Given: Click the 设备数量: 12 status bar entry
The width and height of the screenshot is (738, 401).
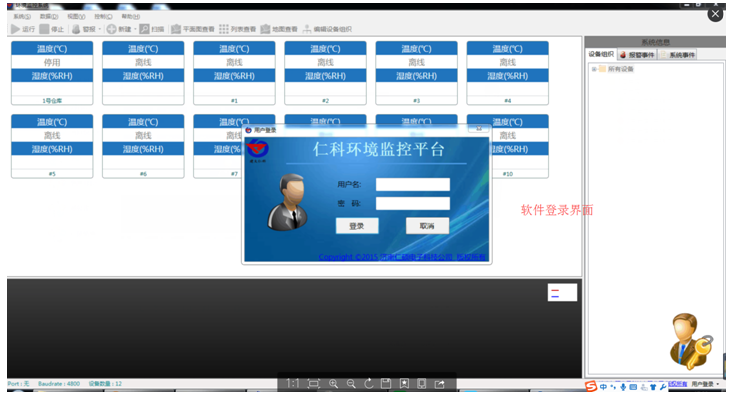Looking at the screenshot, I should [105, 384].
